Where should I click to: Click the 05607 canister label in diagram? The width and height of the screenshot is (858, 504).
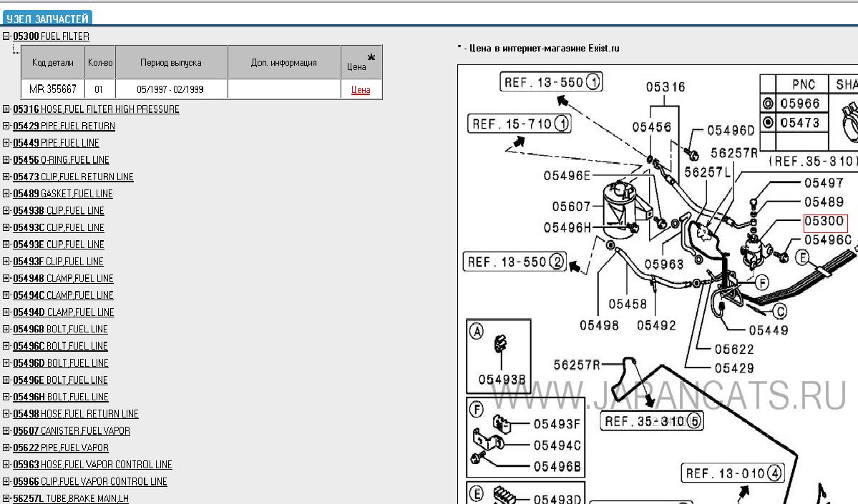571,207
